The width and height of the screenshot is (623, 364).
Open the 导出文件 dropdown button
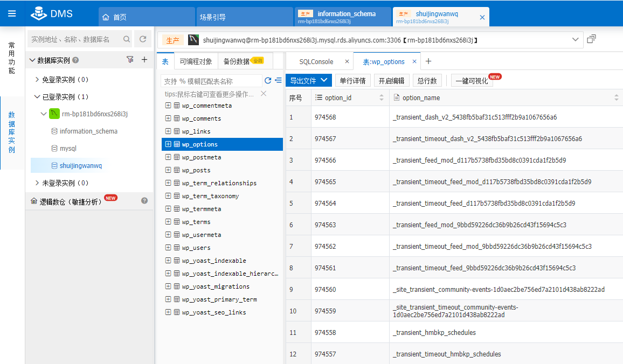(308, 81)
